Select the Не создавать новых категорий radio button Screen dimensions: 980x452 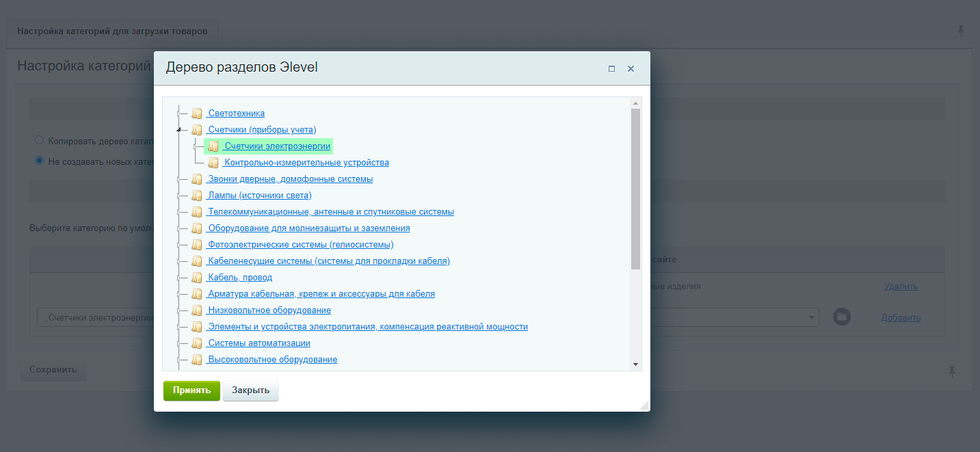(x=39, y=161)
